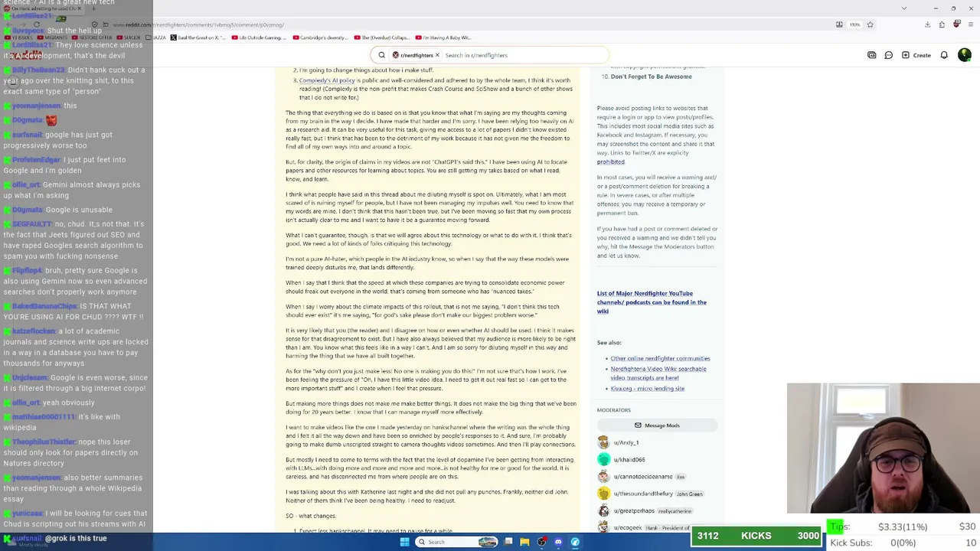Open moderator u/thesoundandthefury profile
Image resolution: width=980 pixels, height=551 pixels.
coord(643,494)
